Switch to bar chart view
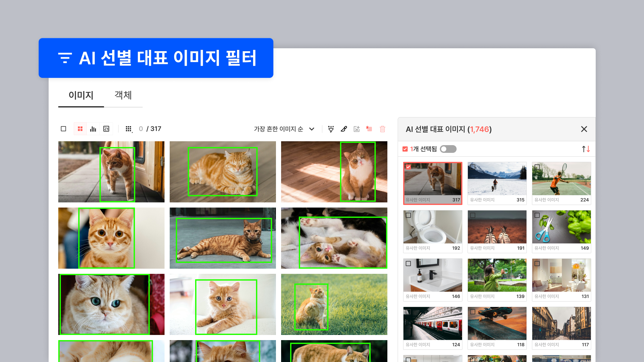Screen dimensions: 644x362 pos(93,129)
